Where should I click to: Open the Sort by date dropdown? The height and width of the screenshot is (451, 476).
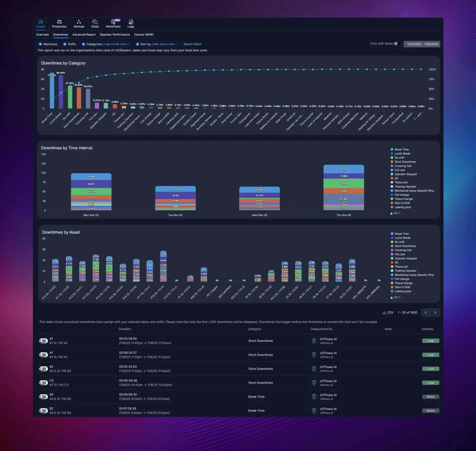click(165, 44)
